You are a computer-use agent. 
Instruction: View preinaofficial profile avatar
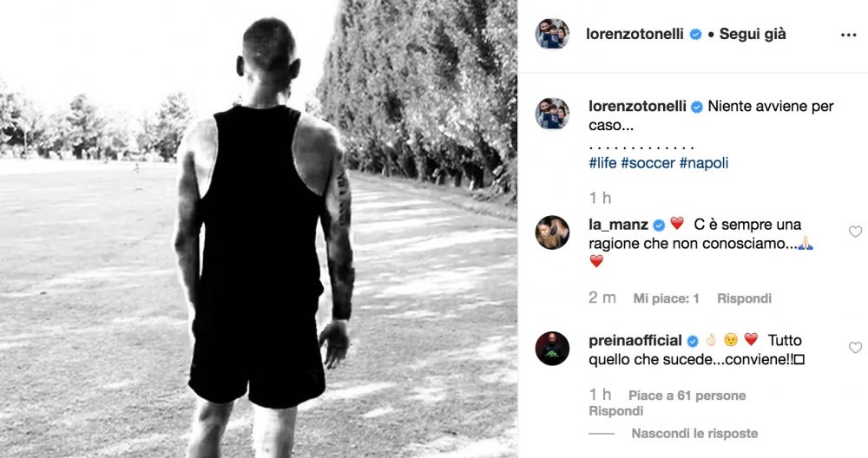(552, 349)
